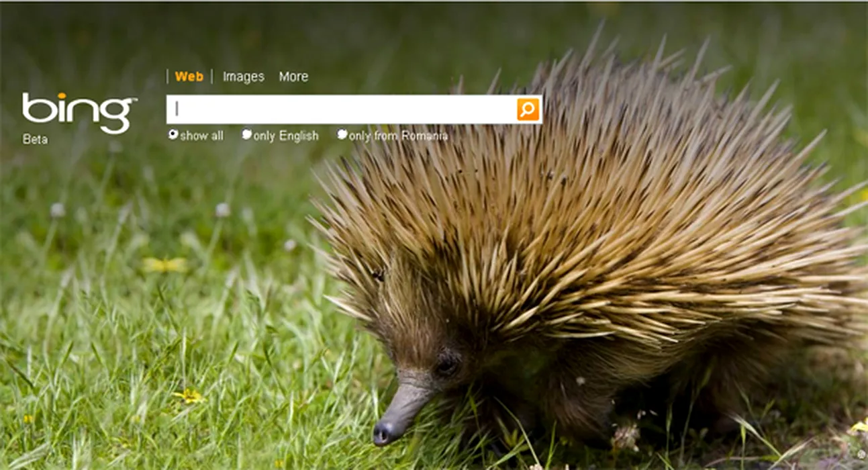
Task: Select 'only from Romania' radio option
Action: (x=342, y=134)
